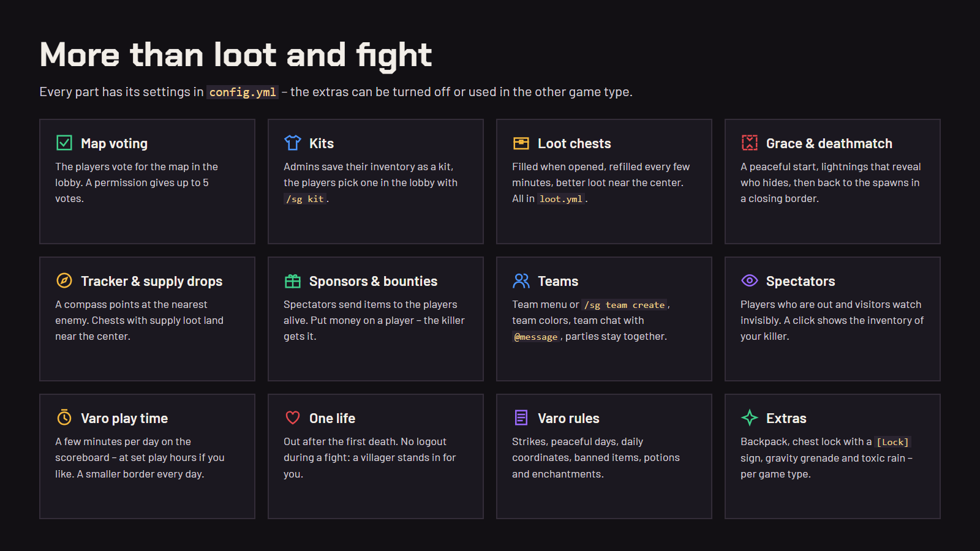Image resolution: width=980 pixels, height=551 pixels.
Task: Select the 'Loot chests' heading
Action: (x=575, y=143)
